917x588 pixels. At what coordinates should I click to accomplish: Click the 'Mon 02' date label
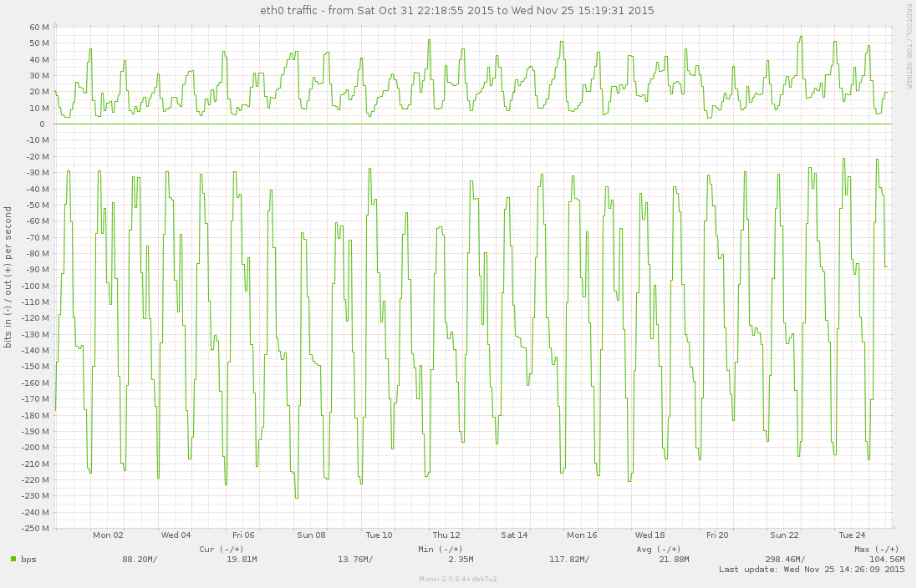[108, 535]
